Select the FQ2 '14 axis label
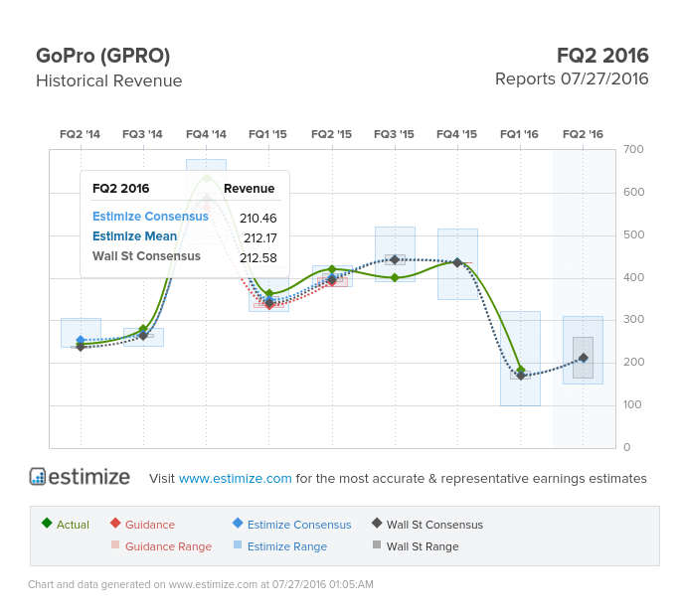 [80, 134]
